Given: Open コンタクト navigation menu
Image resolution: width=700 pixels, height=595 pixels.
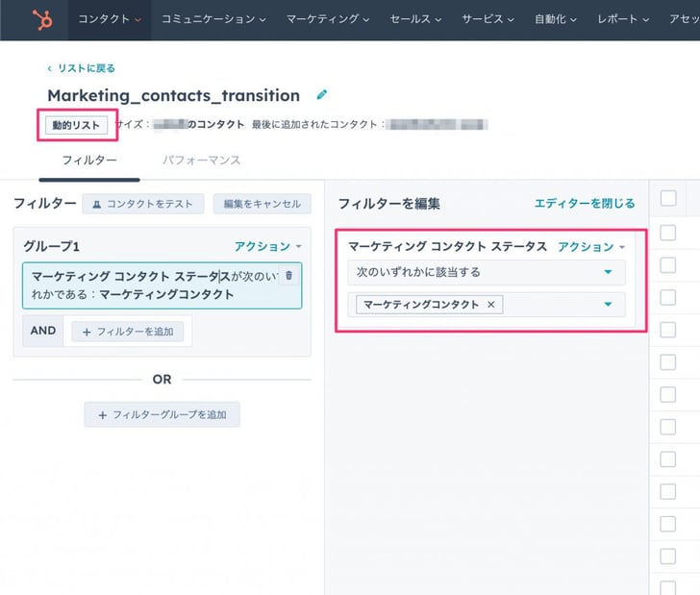Looking at the screenshot, I should [110, 19].
